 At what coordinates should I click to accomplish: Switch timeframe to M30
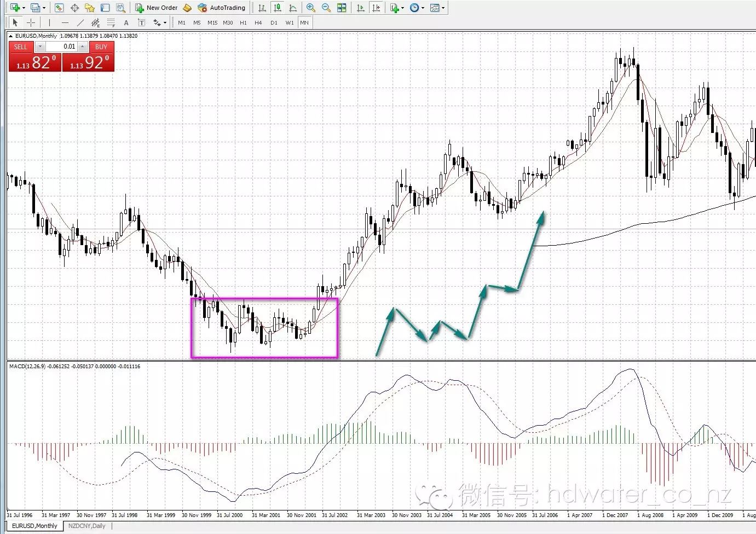click(x=228, y=22)
